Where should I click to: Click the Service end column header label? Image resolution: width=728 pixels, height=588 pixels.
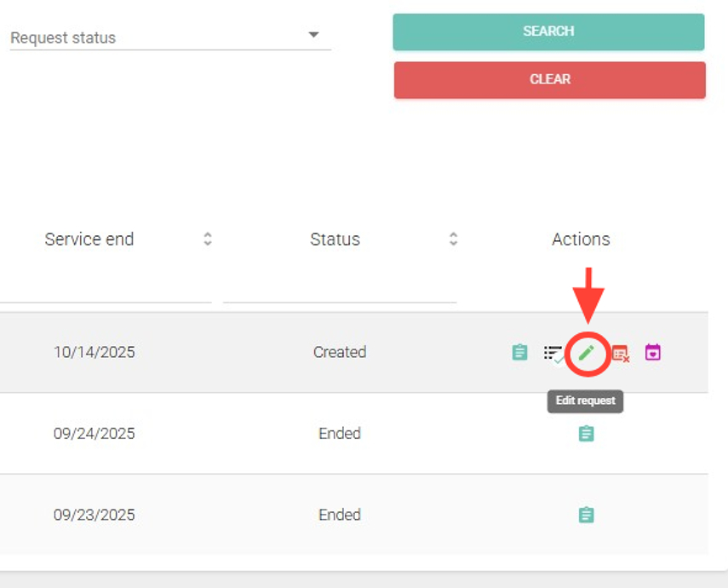(89, 239)
